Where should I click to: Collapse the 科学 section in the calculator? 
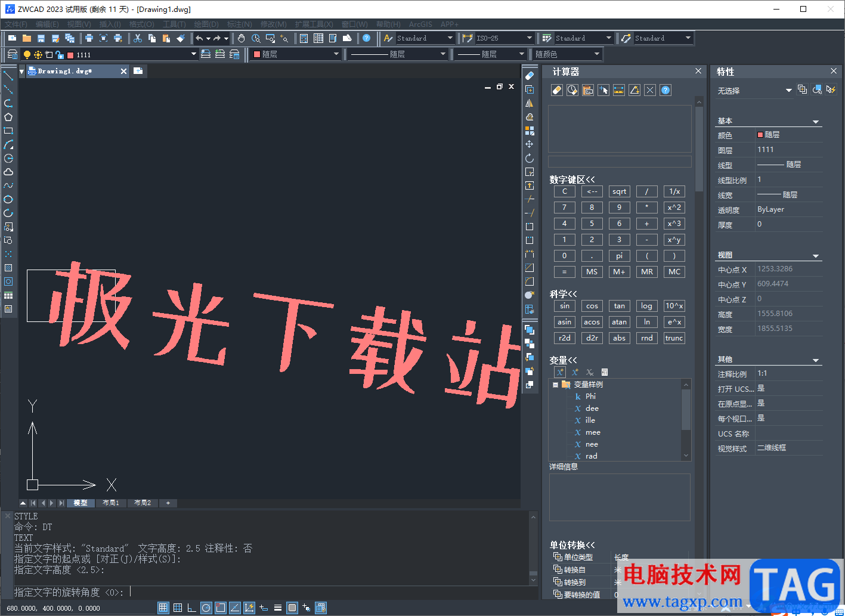(563, 294)
